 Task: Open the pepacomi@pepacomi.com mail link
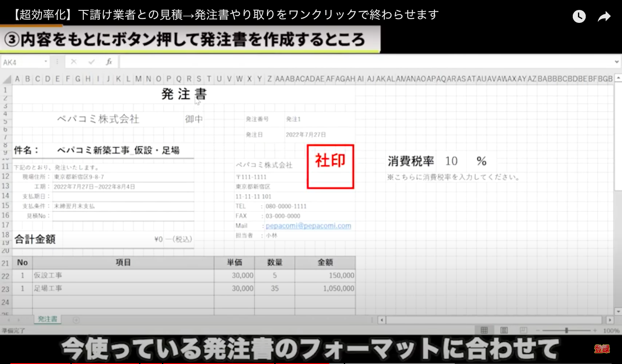(308, 225)
